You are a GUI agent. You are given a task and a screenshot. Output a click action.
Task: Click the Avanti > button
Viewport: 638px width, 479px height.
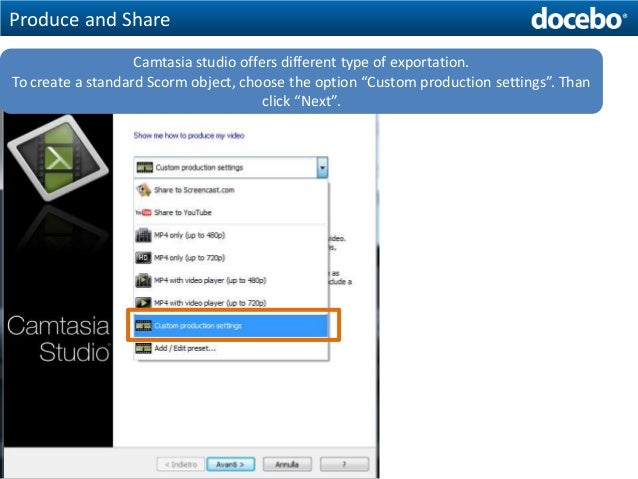click(x=231, y=464)
